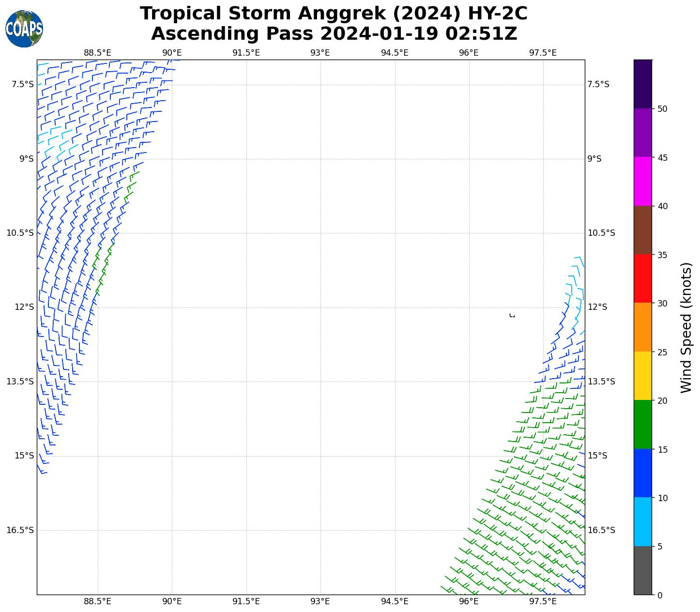The width and height of the screenshot is (700, 612).
Task: Click the cyan 5-10 knot colorbar band
Action: pos(643,521)
